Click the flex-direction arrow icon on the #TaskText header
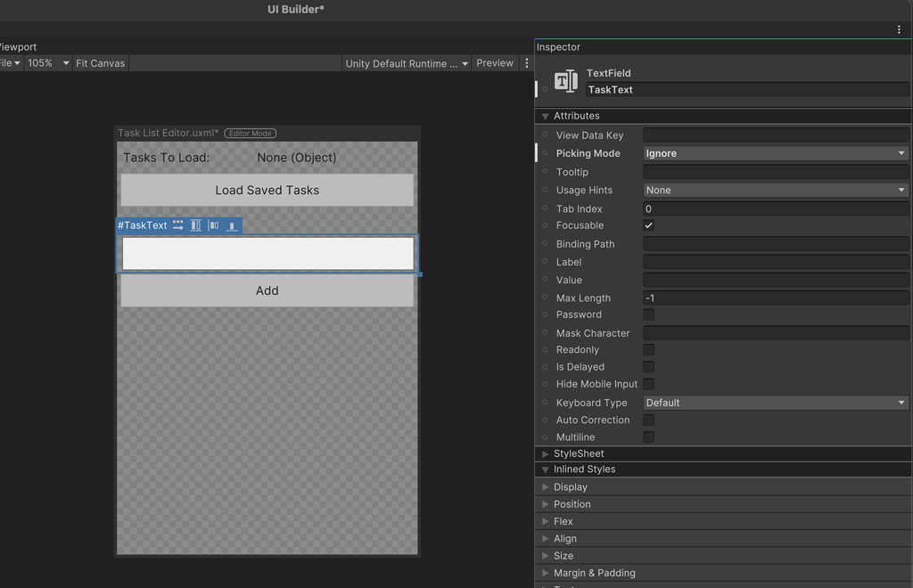This screenshot has width=913, height=588. (177, 225)
